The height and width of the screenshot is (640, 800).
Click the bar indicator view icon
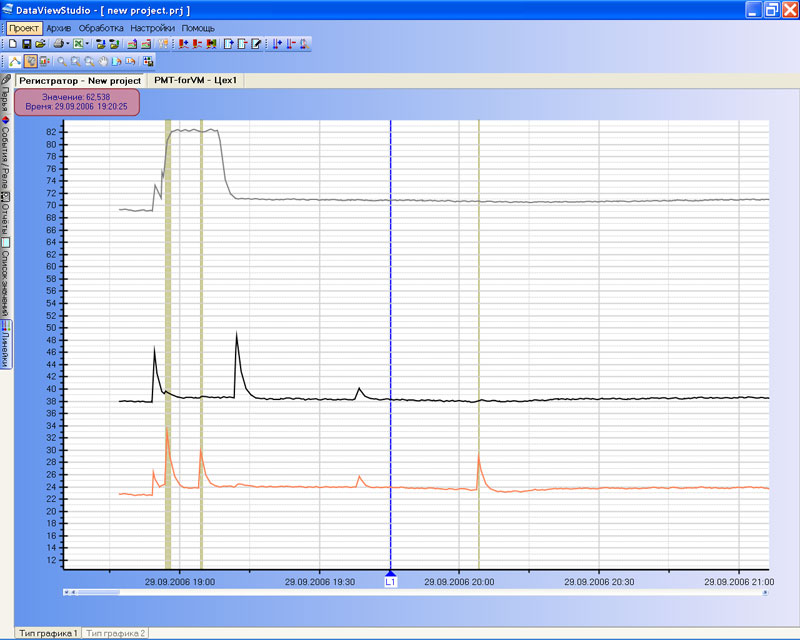pos(44,62)
